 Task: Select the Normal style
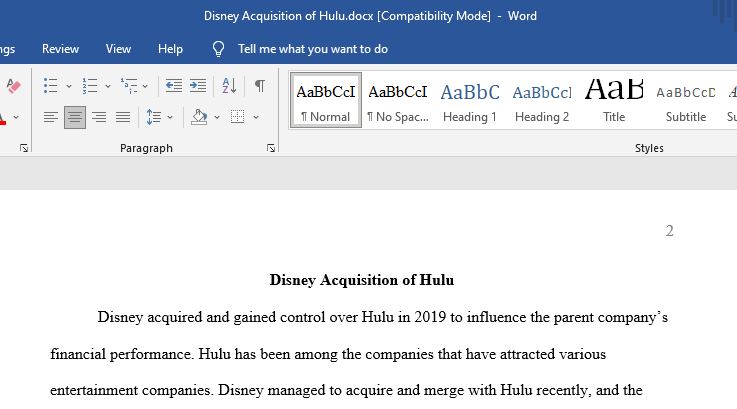[326, 100]
